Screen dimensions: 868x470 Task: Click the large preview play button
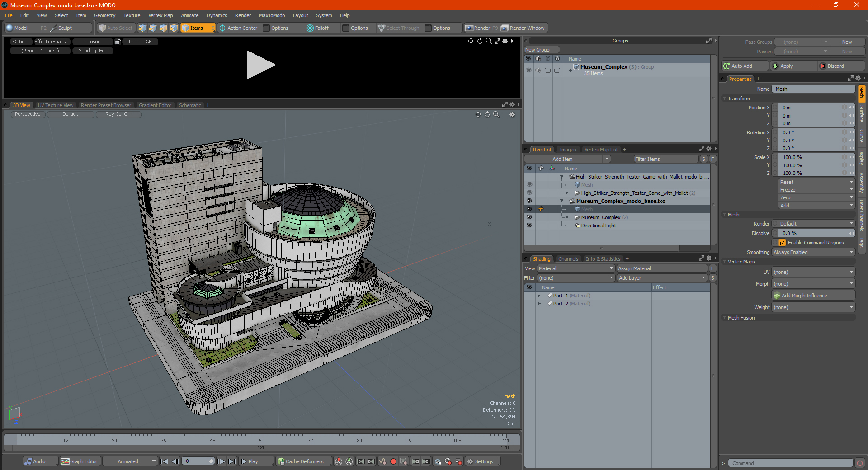coord(261,65)
